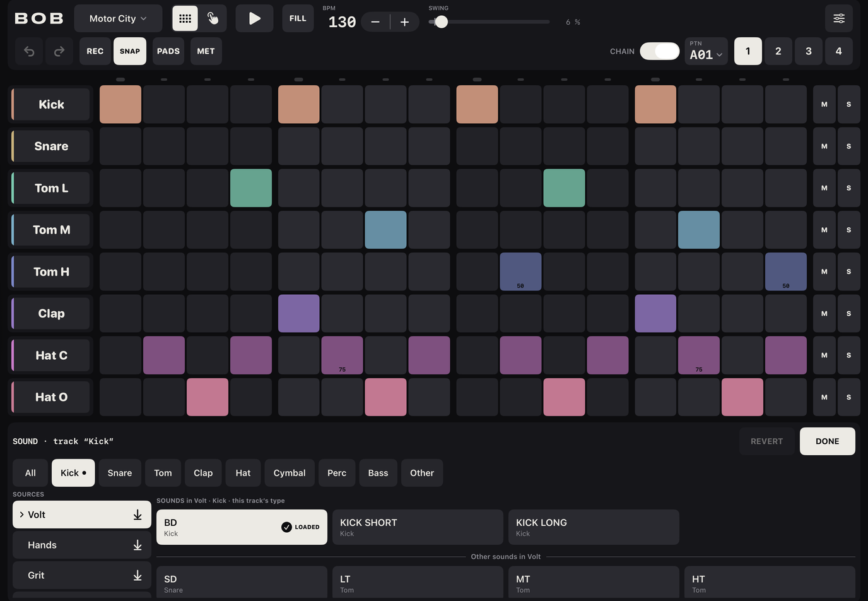Image resolution: width=868 pixels, height=601 pixels.
Task: Select the Cymbal sound category tab
Action: pyautogui.click(x=290, y=473)
